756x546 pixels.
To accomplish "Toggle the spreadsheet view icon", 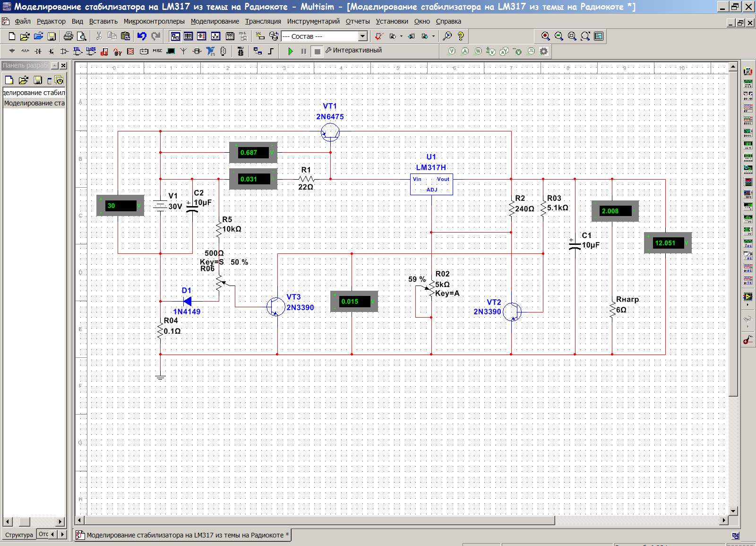I will [x=188, y=36].
